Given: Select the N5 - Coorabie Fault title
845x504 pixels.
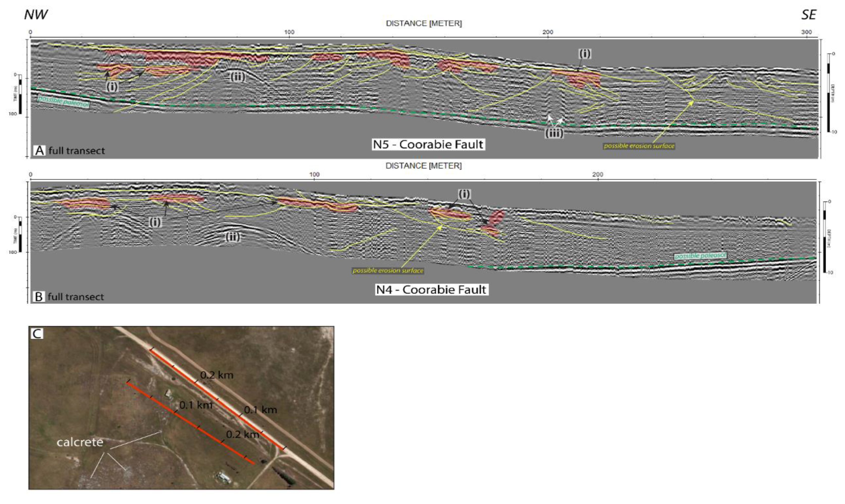Looking at the screenshot, I should [428, 144].
